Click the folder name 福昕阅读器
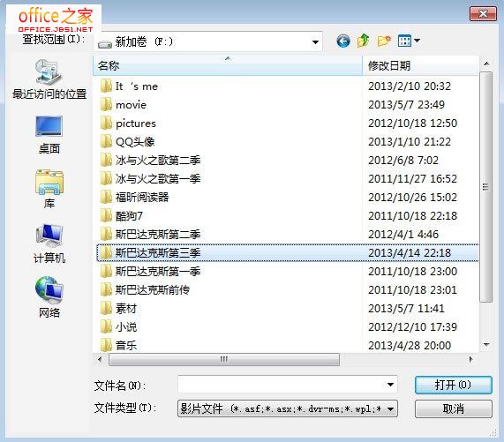 point(142,198)
